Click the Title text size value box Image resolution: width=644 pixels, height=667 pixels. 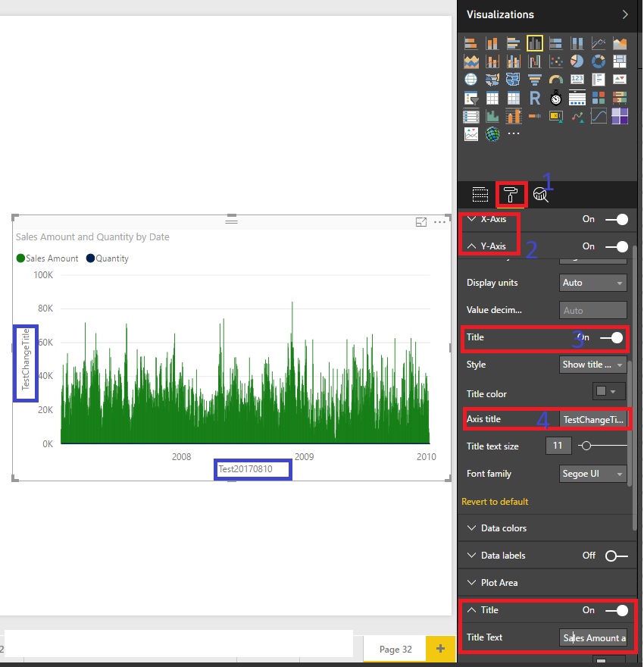click(558, 446)
